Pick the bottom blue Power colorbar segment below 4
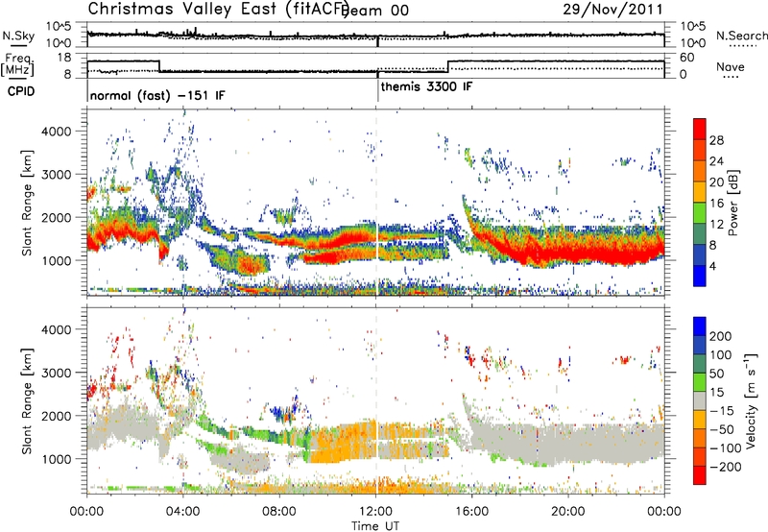 point(700,276)
